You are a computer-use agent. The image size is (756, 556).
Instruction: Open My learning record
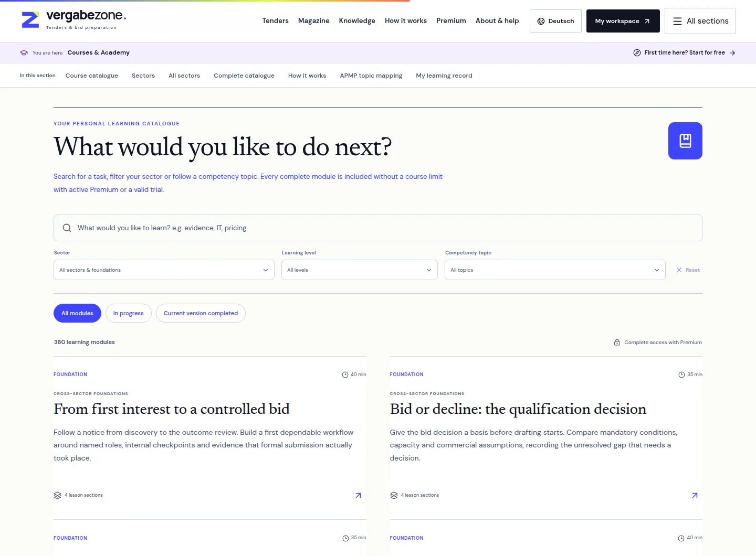(x=444, y=76)
